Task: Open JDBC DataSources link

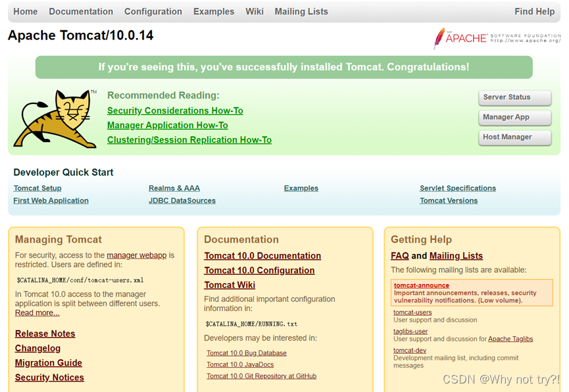Action: point(182,201)
